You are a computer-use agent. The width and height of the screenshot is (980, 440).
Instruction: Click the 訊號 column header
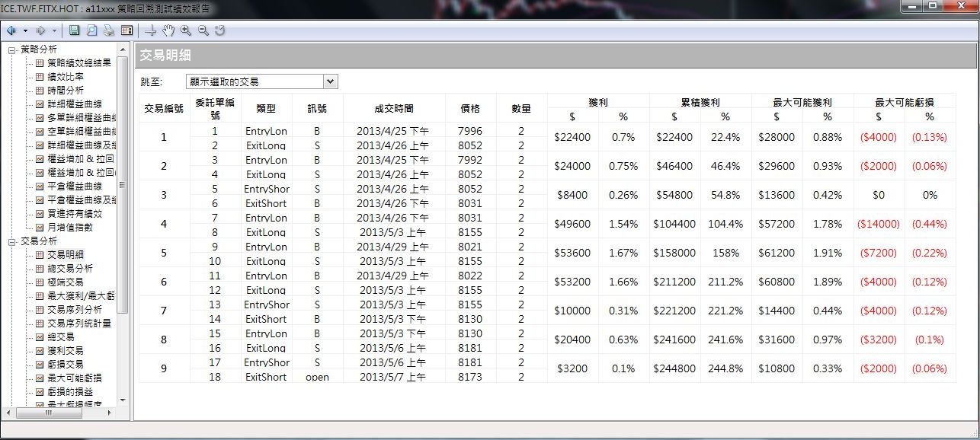[x=317, y=108]
